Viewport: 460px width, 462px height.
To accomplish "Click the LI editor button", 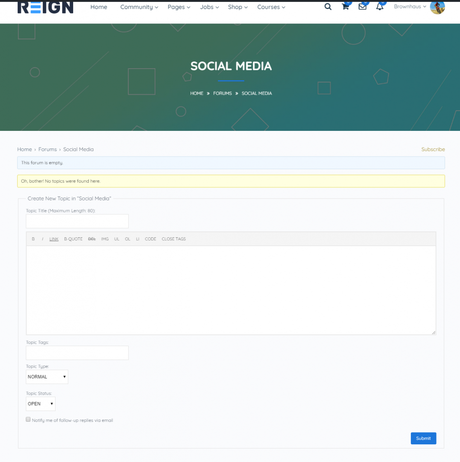I will 137,239.
